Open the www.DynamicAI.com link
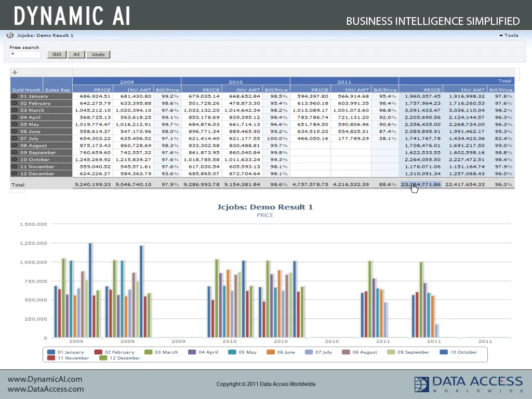 pyautogui.click(x=45, y=379)
